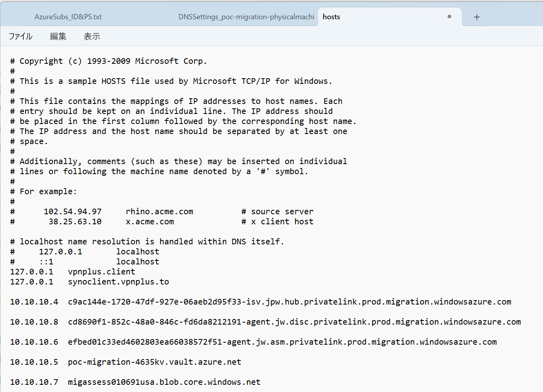Viewport: 543px width, 392px height.
Task: Click the commented 127.0.0.1 localhost line
Action: [x=84, y=251]
